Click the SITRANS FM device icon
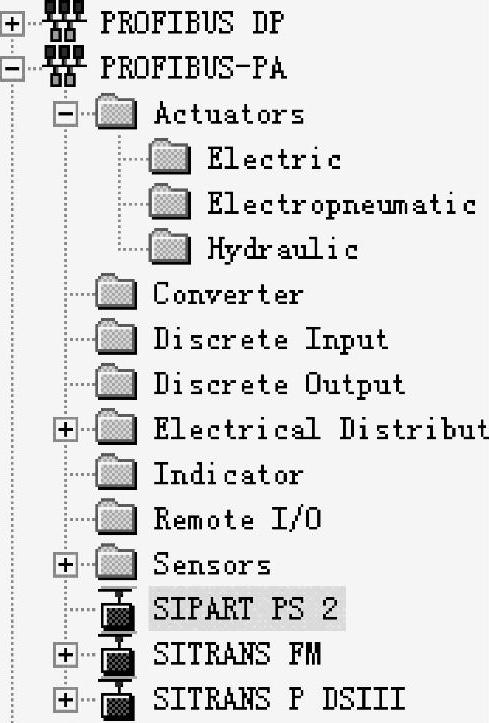489x723 pixels. pos(118,655)
